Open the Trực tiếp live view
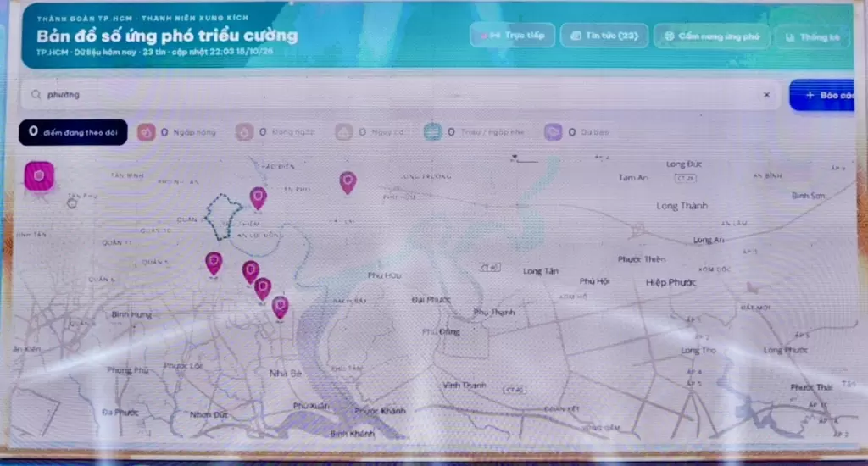868x466 pixels. point(512,36)
